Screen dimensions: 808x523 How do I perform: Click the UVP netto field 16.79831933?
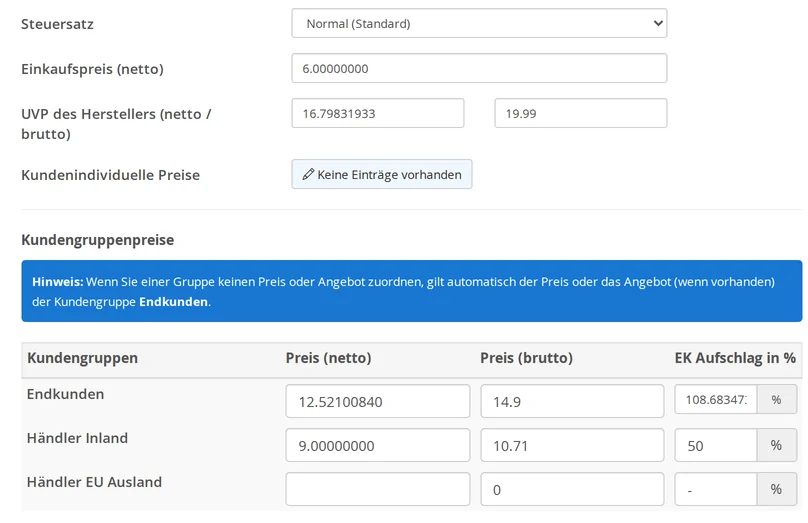point(378,113)
